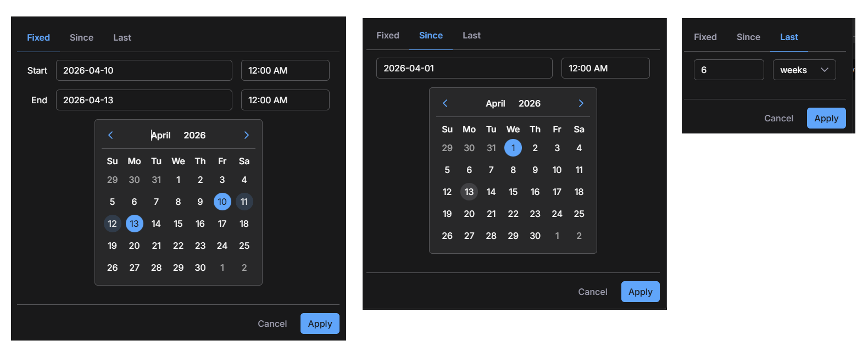The image size is (868, 357).
Task: Go to previous month in Fixed calendar
Action: (110, 135)
